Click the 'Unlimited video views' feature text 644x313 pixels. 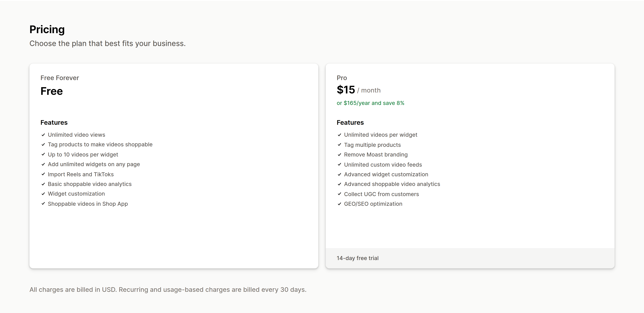pos(77,135)
